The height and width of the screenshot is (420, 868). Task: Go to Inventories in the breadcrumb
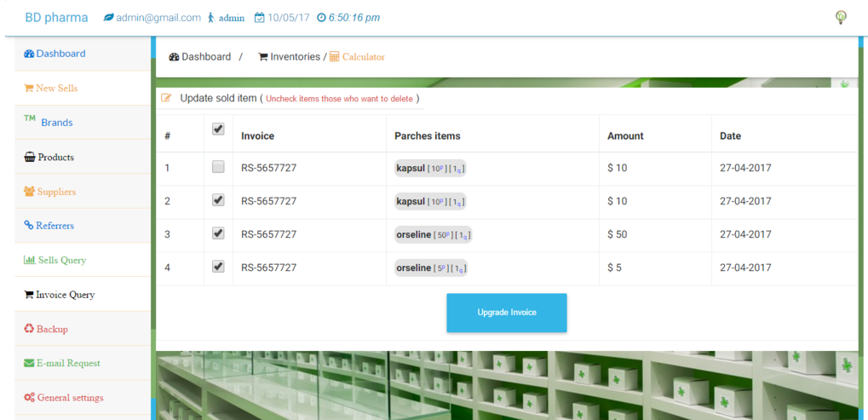(x=295, y=57)
